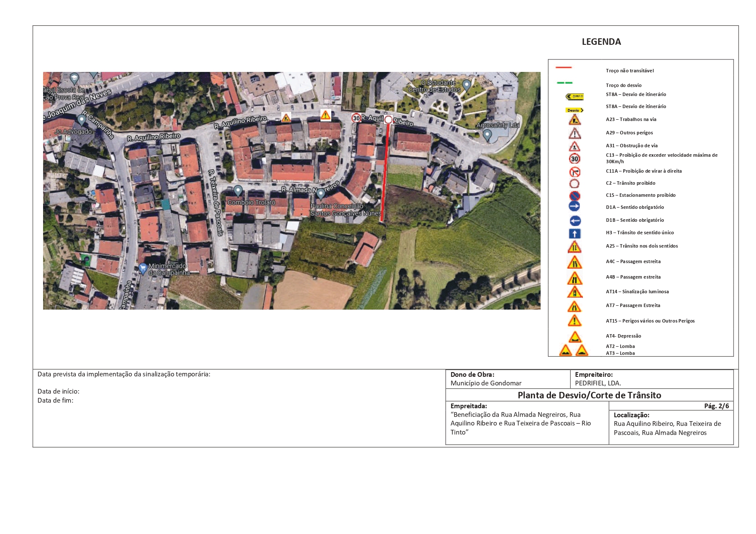The image size is (756, 534).
Task: Click the legend C13 30 km/h sign
Action: [575, 159]
